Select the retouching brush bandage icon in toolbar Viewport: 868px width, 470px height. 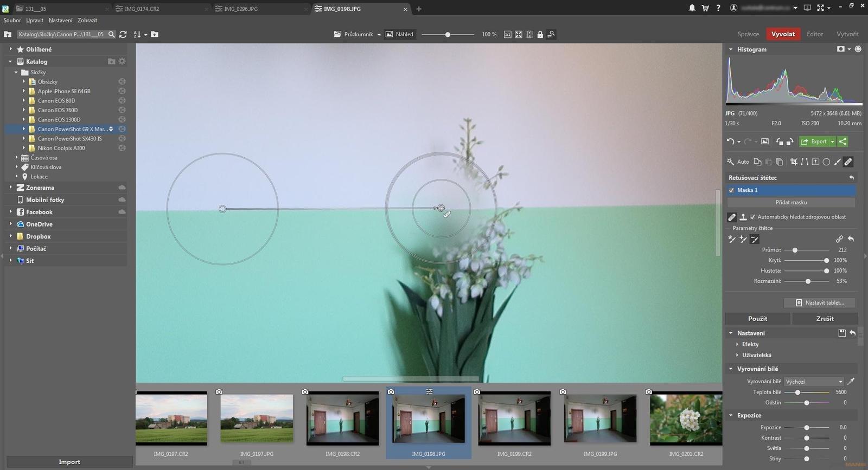click(848, 162)
